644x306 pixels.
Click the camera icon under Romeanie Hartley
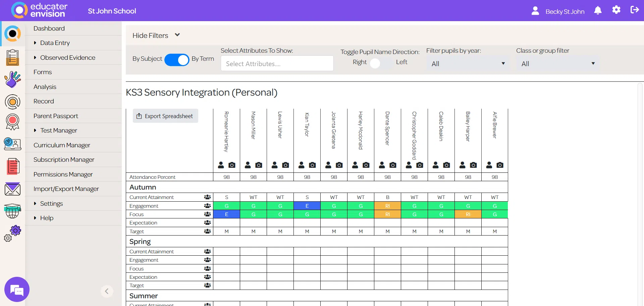tap(232, 165)
